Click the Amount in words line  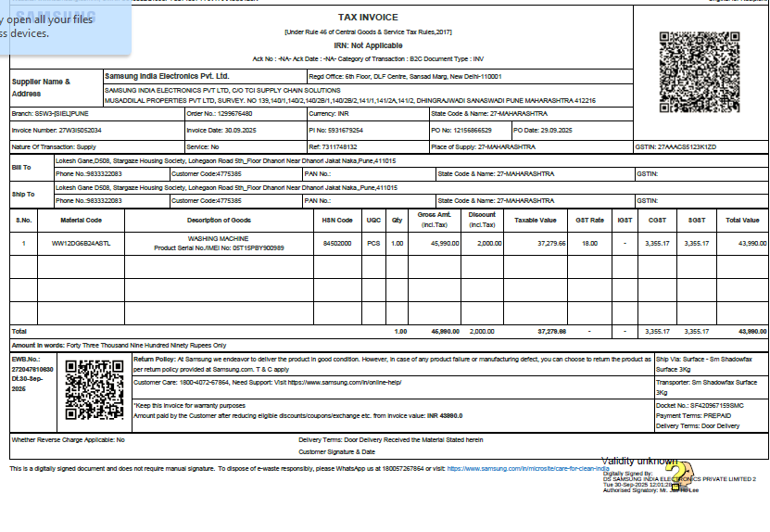point(119,345)
